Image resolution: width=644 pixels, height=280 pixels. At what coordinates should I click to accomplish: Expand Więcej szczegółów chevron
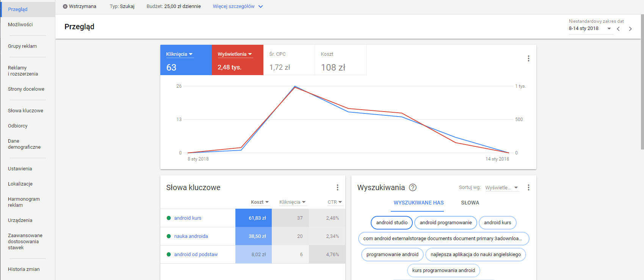click(260, 6)
